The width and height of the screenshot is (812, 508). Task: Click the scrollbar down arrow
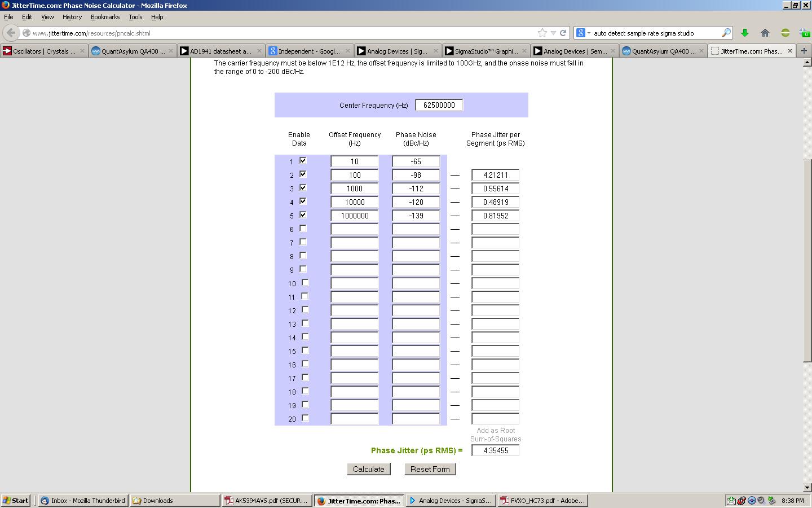tap(807, 487)
